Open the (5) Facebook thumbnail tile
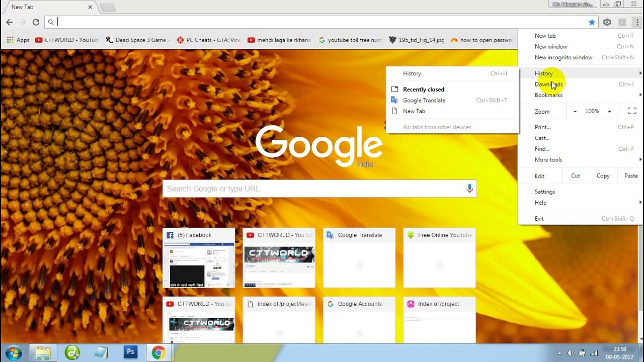 click(x=199, y=258)
